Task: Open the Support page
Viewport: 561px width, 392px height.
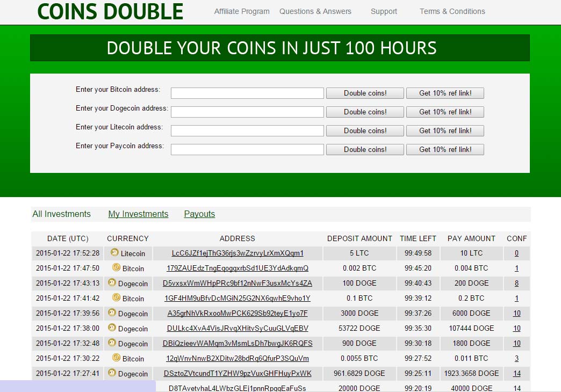Action: coord(384,11)
